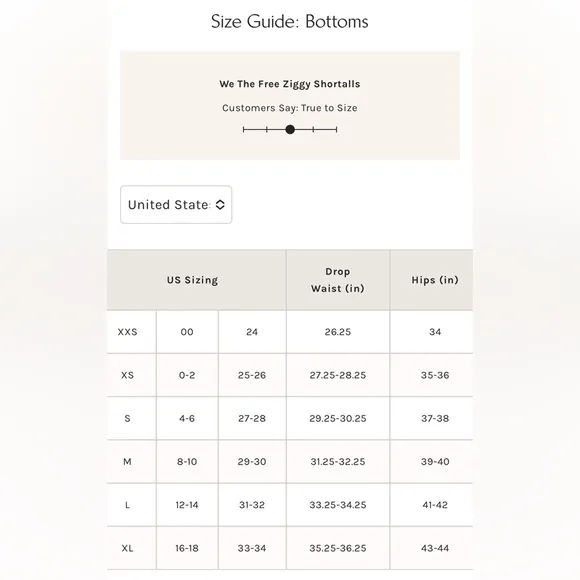Click the Customers Say: True to Size text
Viewport: 580px width, 580px height.
tap(290, 108)
